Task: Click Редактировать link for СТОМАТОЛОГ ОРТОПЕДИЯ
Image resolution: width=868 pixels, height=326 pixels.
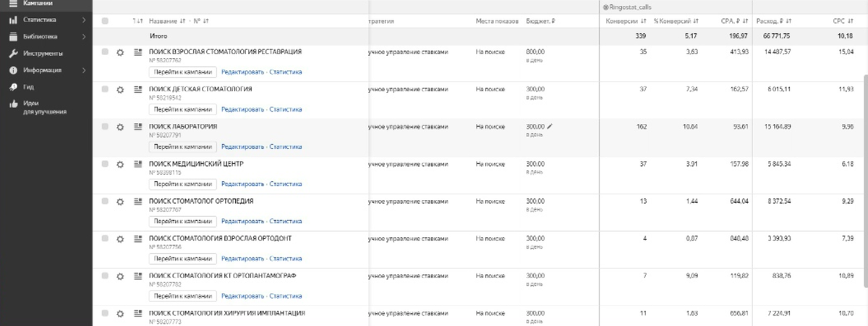Action: click(242, 221)
